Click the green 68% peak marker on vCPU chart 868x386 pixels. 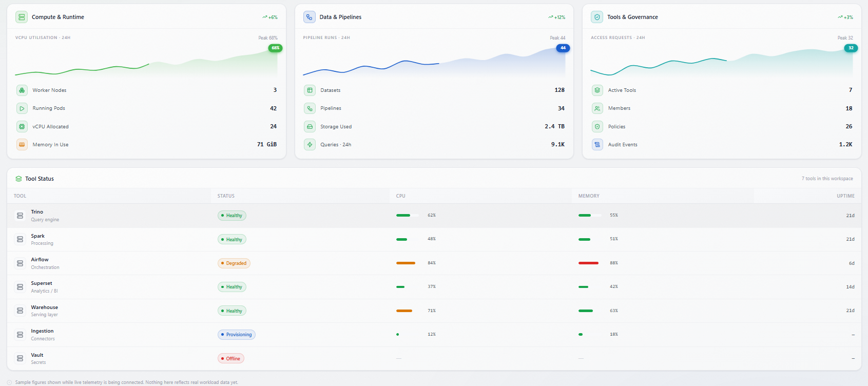pyautogui.click(x=276, y=48)
